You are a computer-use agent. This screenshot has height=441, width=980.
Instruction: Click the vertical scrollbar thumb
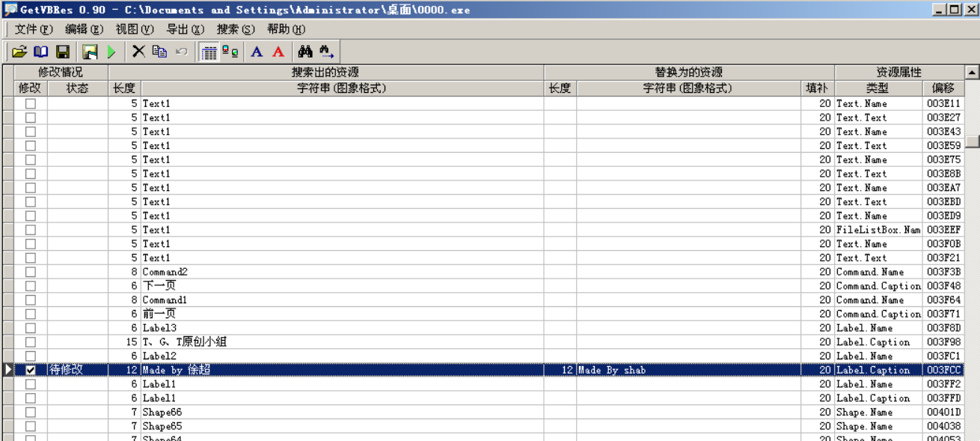pyautogui.click(x=972, y=142)
